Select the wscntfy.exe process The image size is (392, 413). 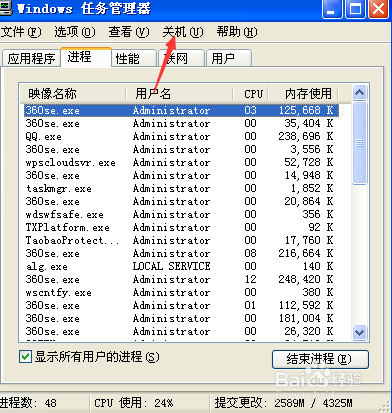click(181, 292)
